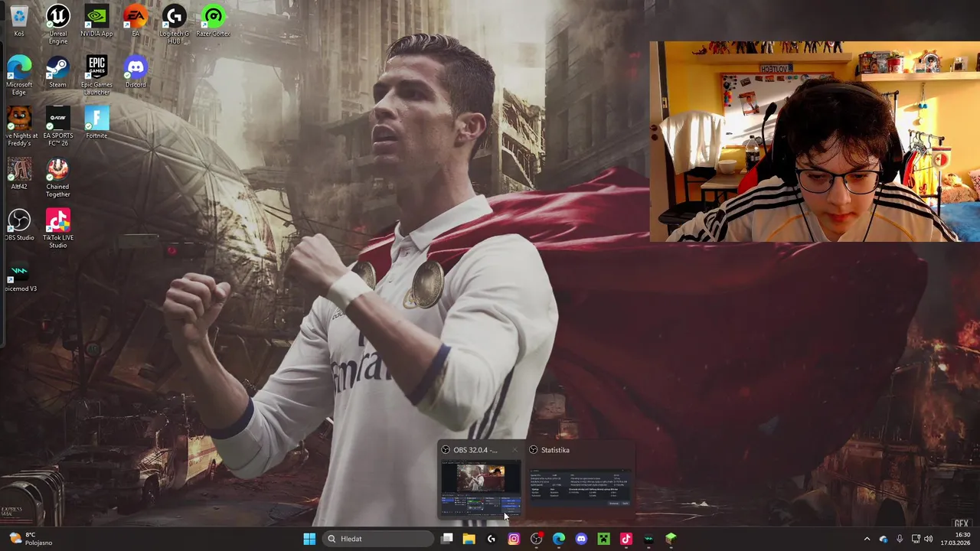Open the Logitech G HUB desktop shortcut
This screenshot has width=980, height=551.
click(175, 24)
